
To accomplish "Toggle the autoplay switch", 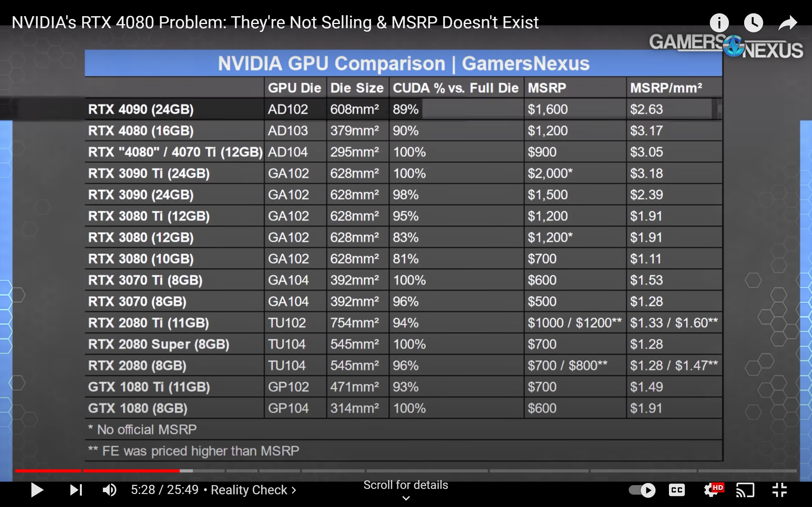I will (x=642, y=490).
